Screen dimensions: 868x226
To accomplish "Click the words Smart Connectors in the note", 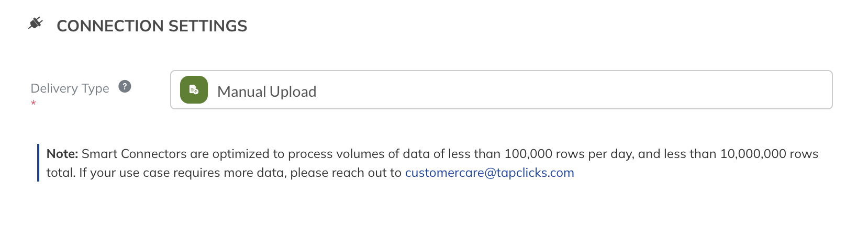I will [134, 154].
